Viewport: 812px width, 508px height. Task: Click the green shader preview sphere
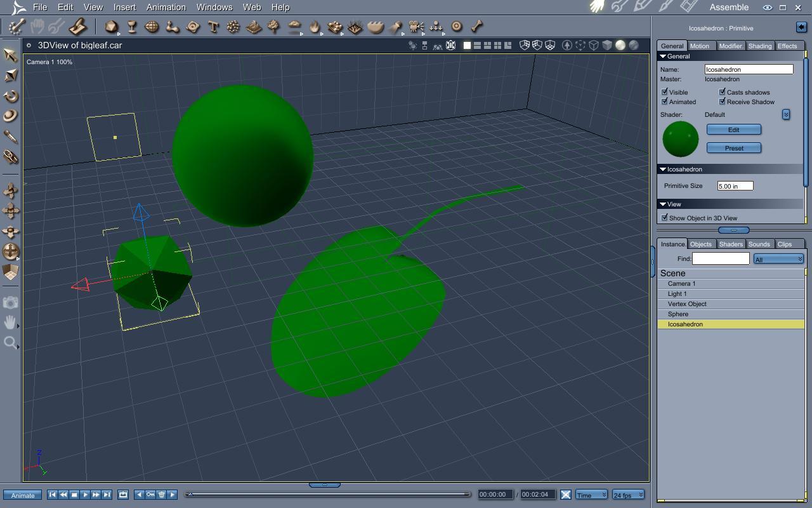(x=681, y=139)
